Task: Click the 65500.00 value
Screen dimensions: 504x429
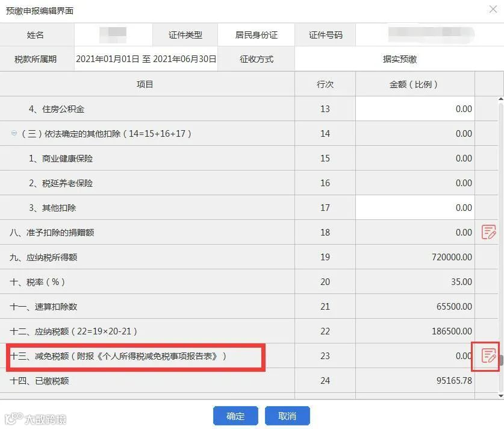Action: 454,307
